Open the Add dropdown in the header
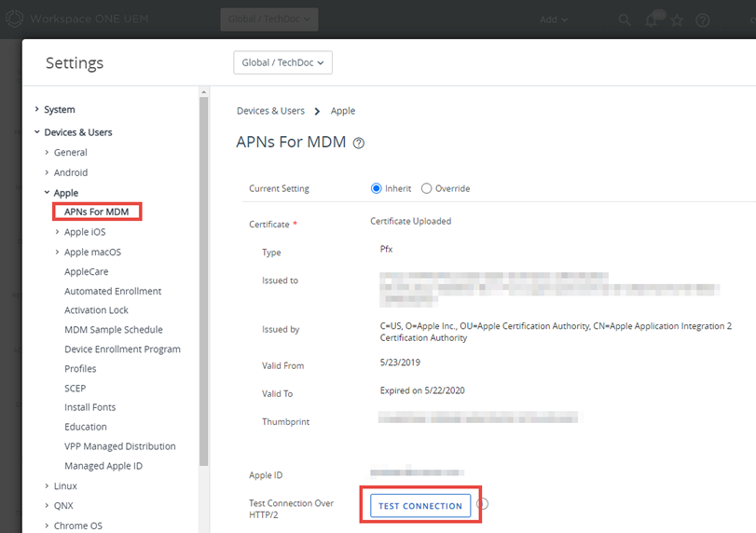756x533 pixels. (554, 20)
